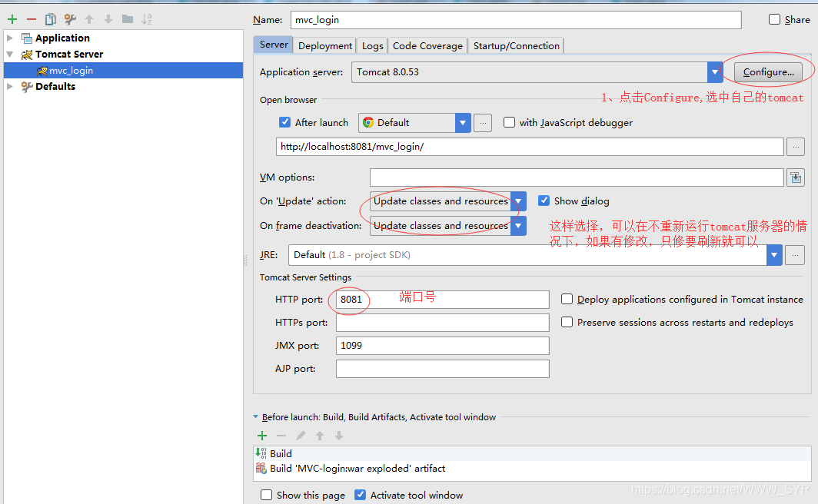The height and width of the screenshot is (504, 818).
Task: Open Application server dropdown arrow
Action: [x=715, y=72]
